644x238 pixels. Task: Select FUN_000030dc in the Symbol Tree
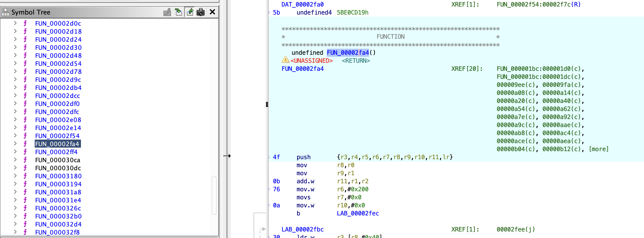[x=58, y=168]
